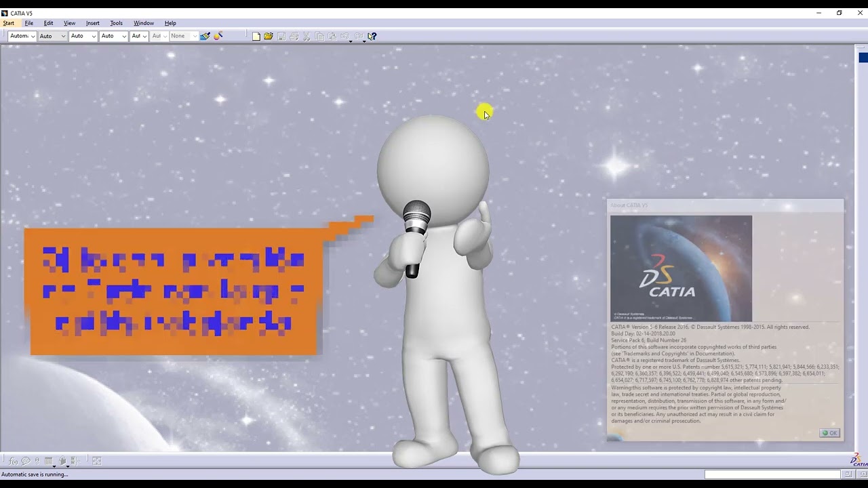Click the greyed Paste icon

(x=332, y=36)
